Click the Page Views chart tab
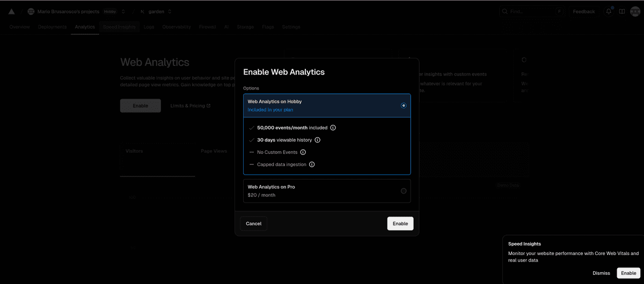 click(x=214, y=151)
